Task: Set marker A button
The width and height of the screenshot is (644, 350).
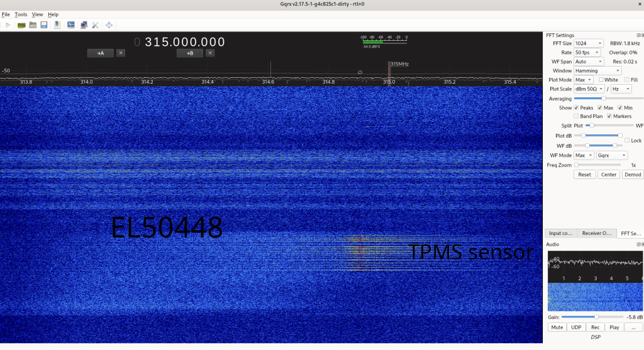Action: pos(101,53)
